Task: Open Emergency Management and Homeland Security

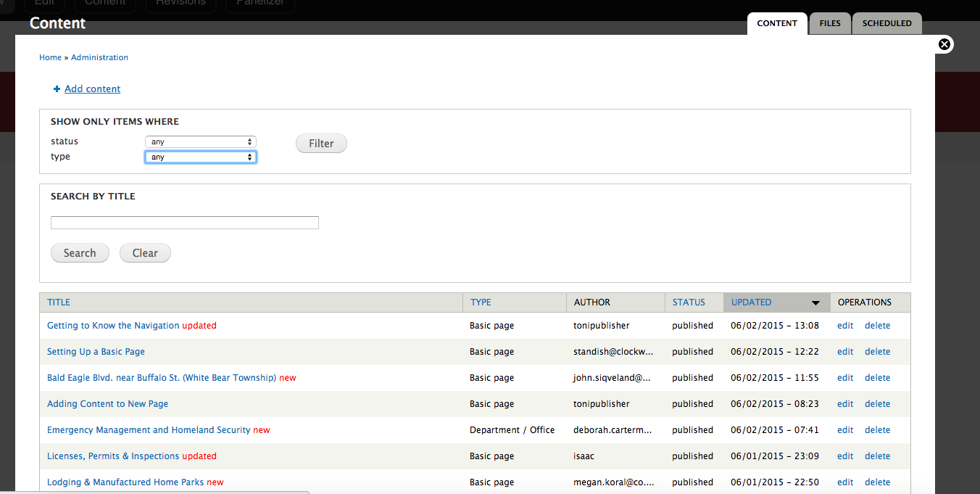Action: point(149,430)
